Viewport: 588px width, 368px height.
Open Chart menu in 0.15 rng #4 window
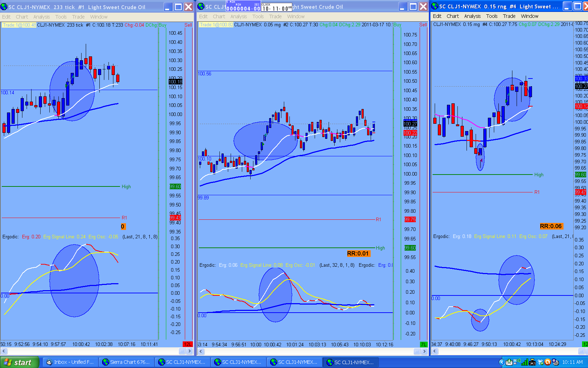(x=453, y=16)
